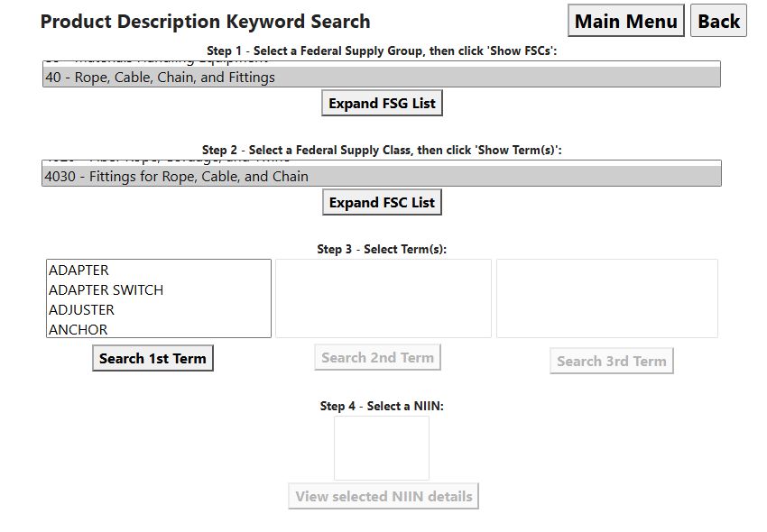
Task: Choose the ADAPTER term
Action: [159, 271]
